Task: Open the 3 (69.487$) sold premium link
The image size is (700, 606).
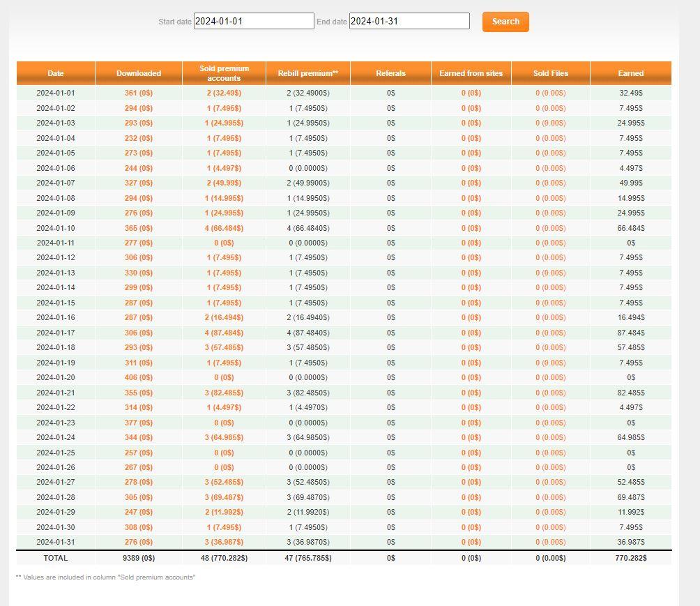Action: click(224, 497)
